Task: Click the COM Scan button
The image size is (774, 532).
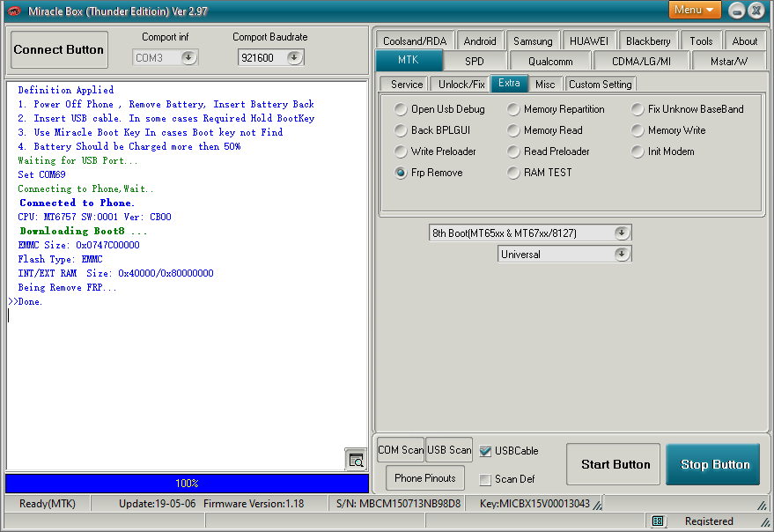Action: [401, 450]
